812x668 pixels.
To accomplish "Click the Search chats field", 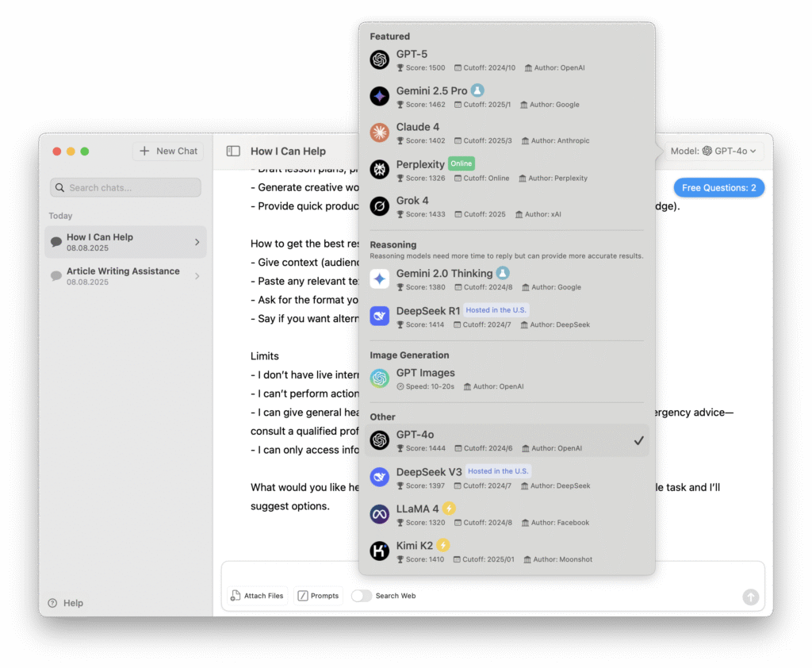I will click(x=125, y=187).
